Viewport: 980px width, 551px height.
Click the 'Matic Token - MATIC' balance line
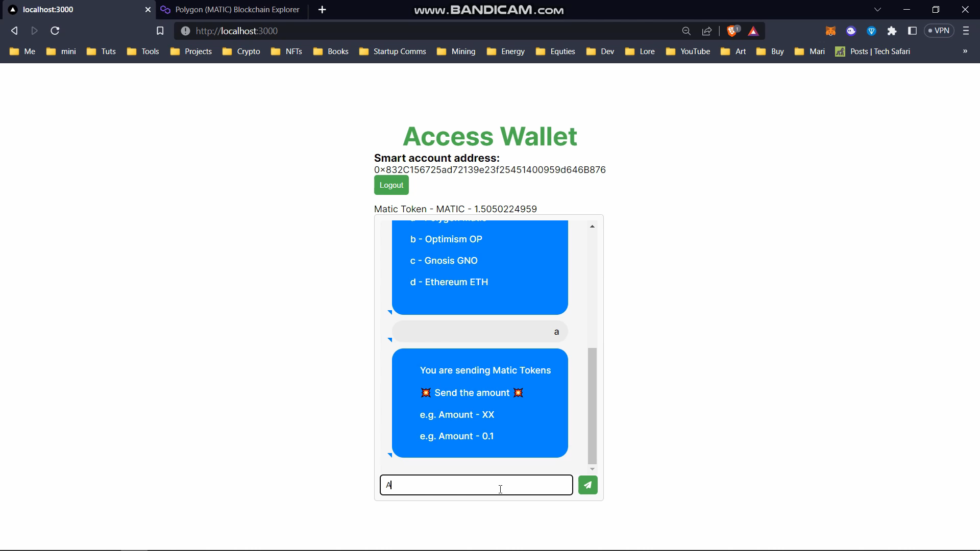455,209
